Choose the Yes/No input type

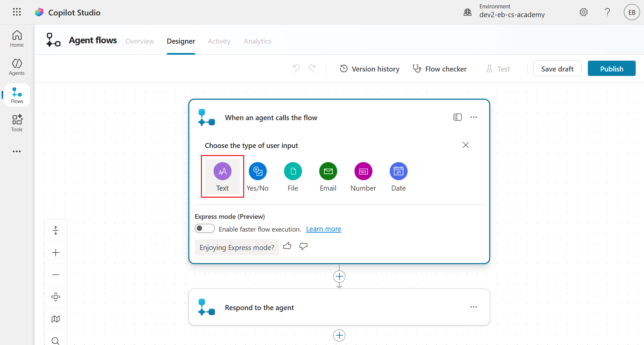tap(258, 171)
